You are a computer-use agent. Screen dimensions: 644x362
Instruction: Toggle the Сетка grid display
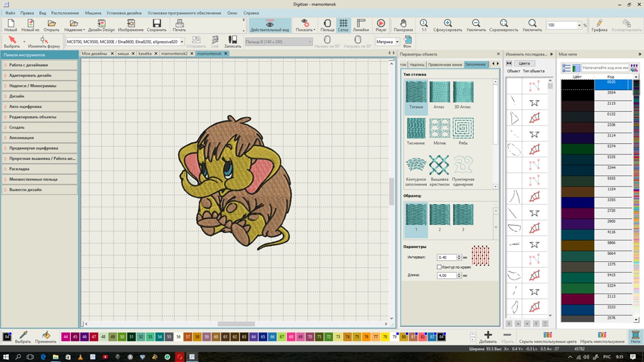tap(343, 25)
